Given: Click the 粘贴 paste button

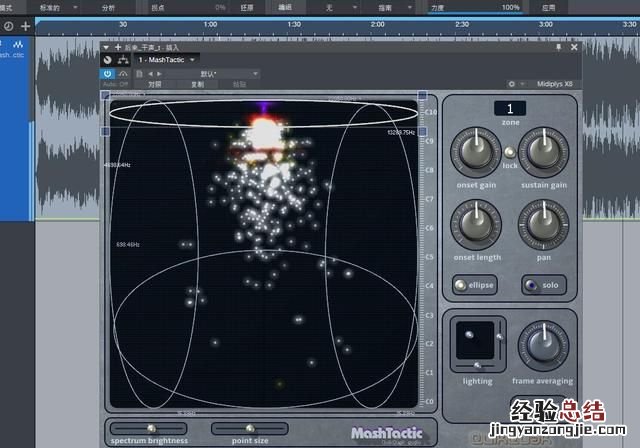Looking at the screenshot, I should click(239, 84).
